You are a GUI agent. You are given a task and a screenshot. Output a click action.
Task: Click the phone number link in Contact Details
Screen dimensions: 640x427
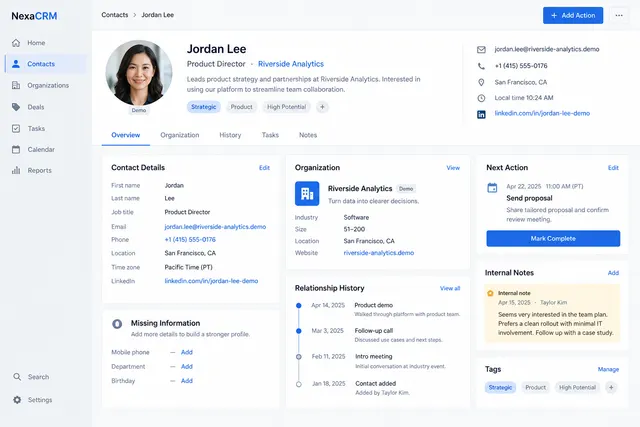(190, 240)
